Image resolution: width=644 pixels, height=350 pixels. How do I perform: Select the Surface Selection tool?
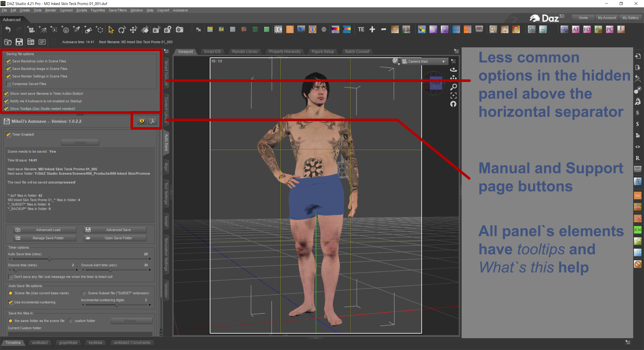click(x=145, y=30)
